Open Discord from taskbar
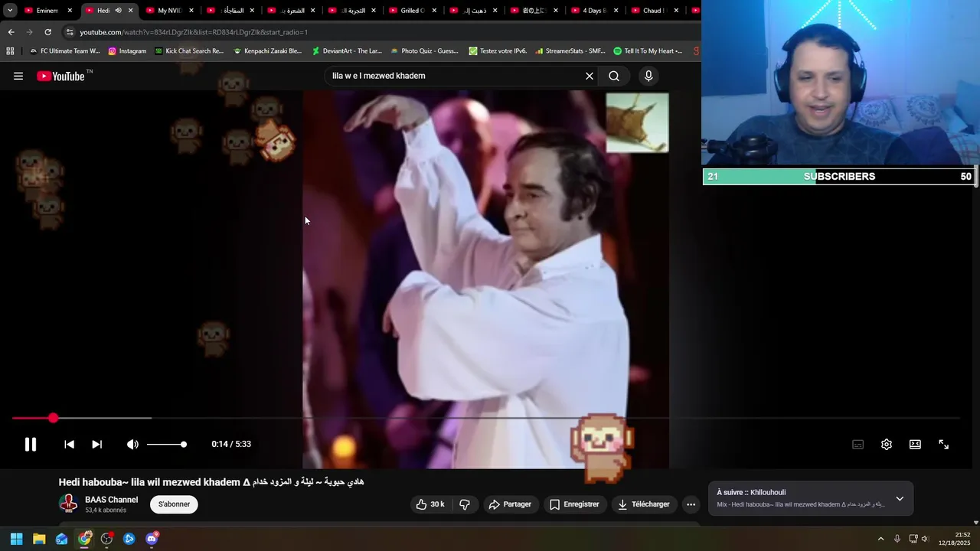Image resolution: width=980 pixels, height=551 pixels. tap(152, 539)
